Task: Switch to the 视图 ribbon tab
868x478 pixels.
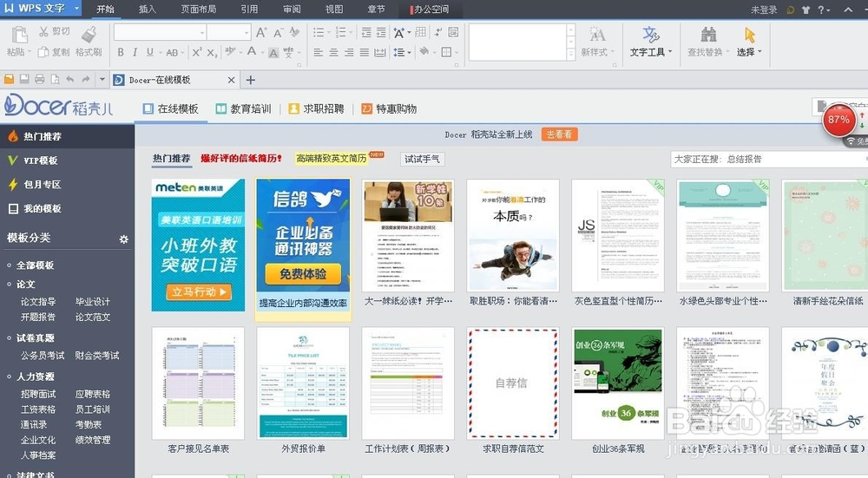Action: pos(334,9)
